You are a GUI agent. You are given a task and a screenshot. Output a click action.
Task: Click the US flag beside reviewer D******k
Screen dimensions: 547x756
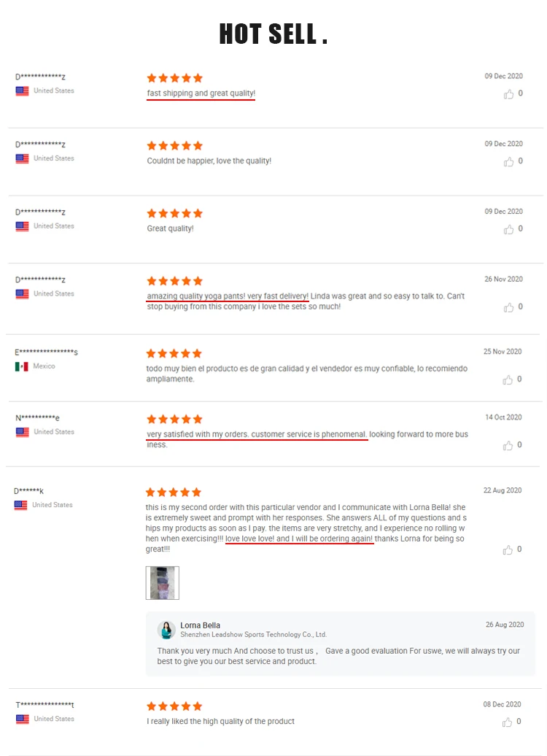coord(20,505)
